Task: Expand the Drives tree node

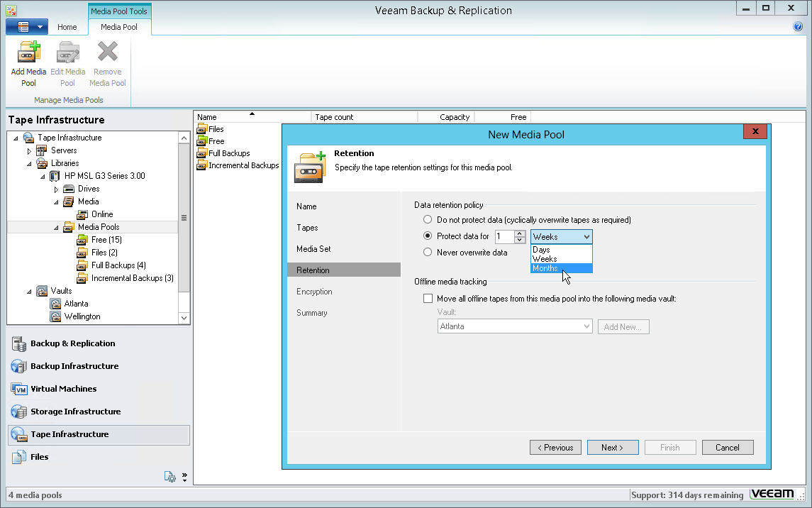Action: [56, 189]
